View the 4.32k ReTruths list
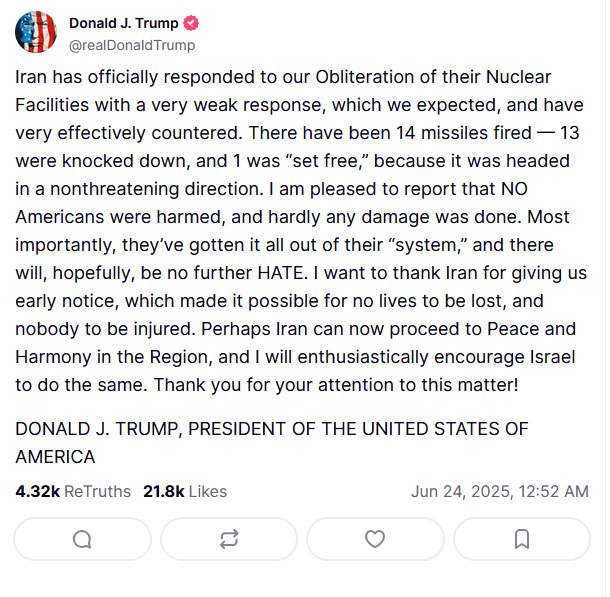 click(73, 491)
